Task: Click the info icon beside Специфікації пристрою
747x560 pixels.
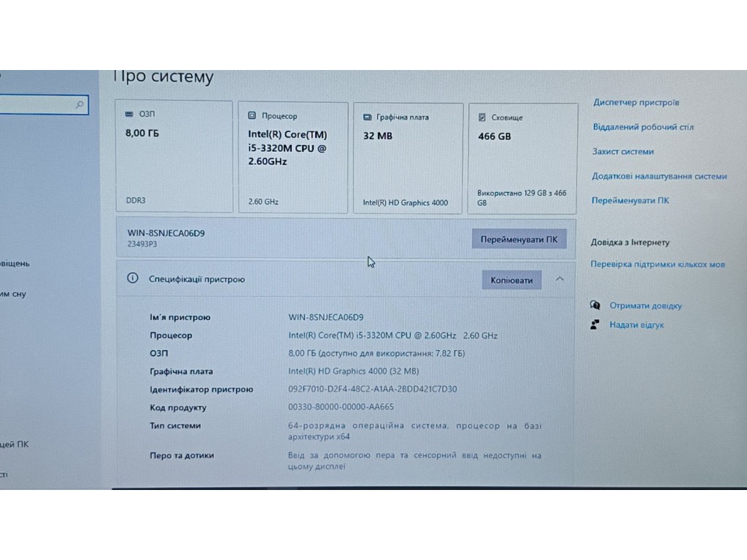Action: [132, 279]
